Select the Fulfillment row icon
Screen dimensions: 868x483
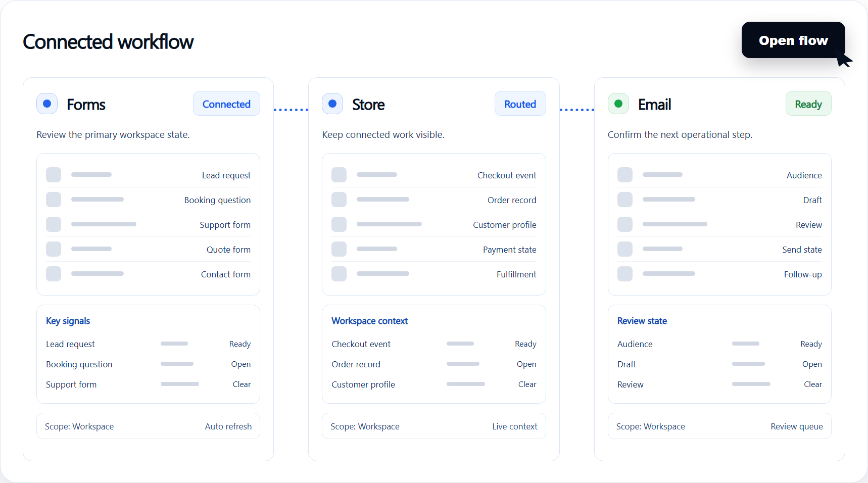339,274
